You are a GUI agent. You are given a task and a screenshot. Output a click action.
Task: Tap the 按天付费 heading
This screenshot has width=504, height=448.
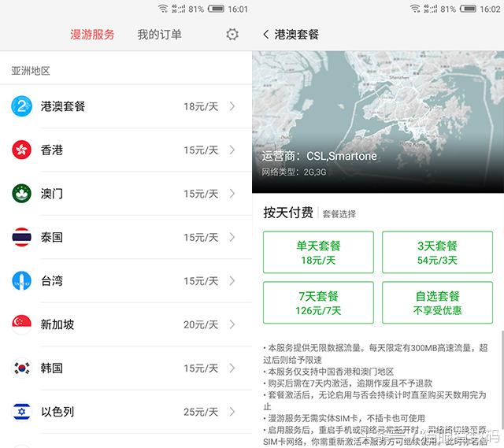(x=288, y=213)
